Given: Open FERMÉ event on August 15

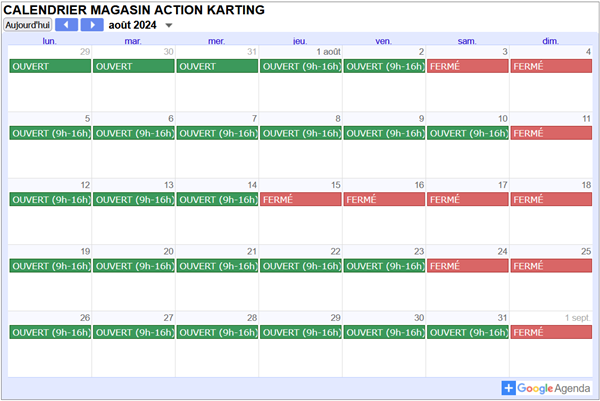Looking at the screenshot, I should click(x=301, y=199).
